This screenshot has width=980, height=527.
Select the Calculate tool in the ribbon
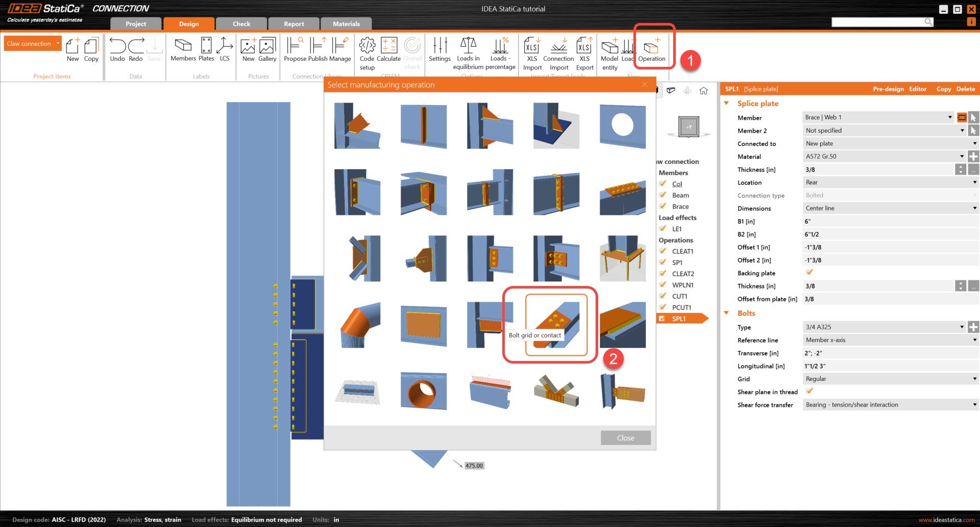388,50
